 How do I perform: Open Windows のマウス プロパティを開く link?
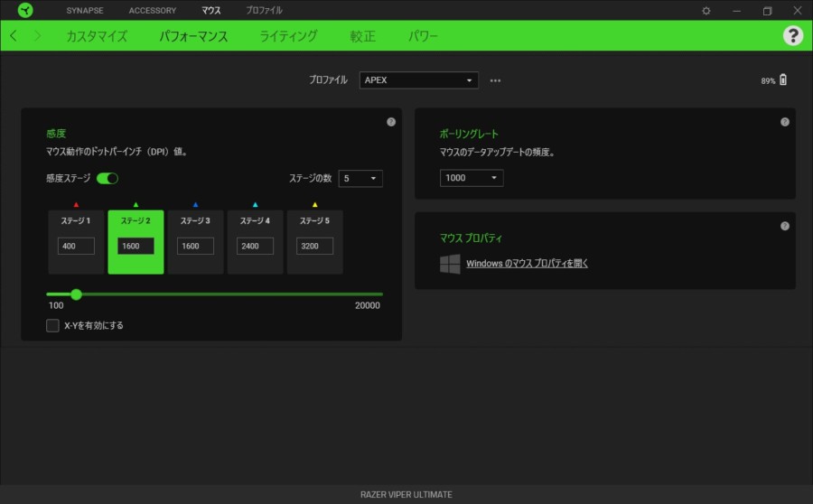click(527, 264)
